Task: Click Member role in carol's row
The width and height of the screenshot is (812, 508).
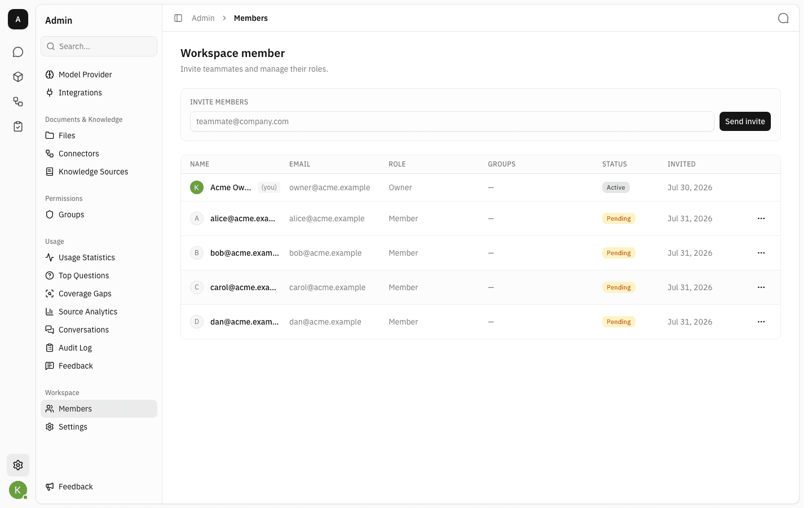Action: pos(403,287)
